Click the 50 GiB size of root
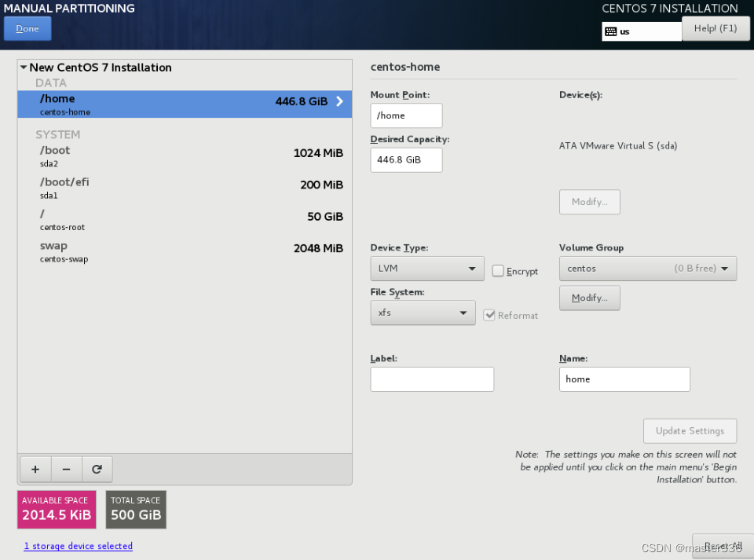The height and width of the screenshot is (560, 754). point(325,217)
